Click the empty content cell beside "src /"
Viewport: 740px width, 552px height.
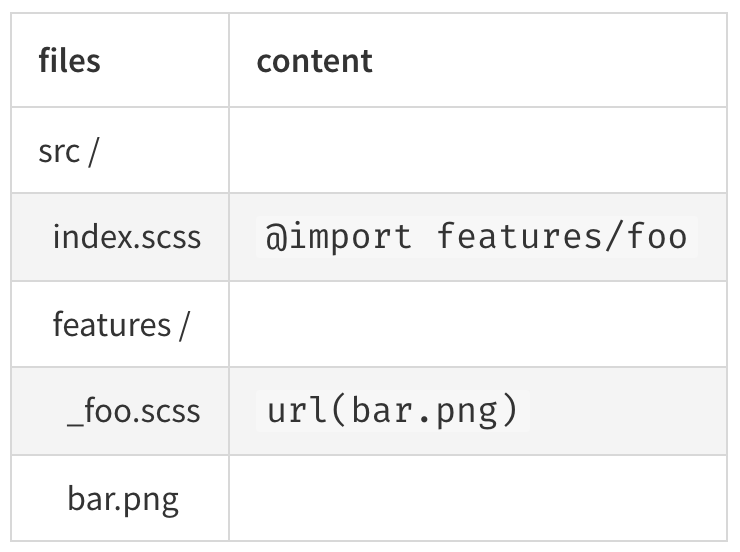[477, 150]
